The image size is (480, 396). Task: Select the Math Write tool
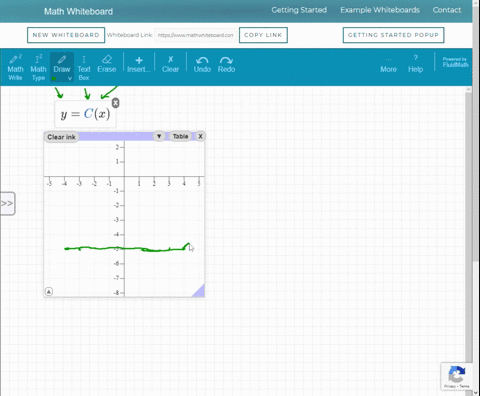point(15,68)
